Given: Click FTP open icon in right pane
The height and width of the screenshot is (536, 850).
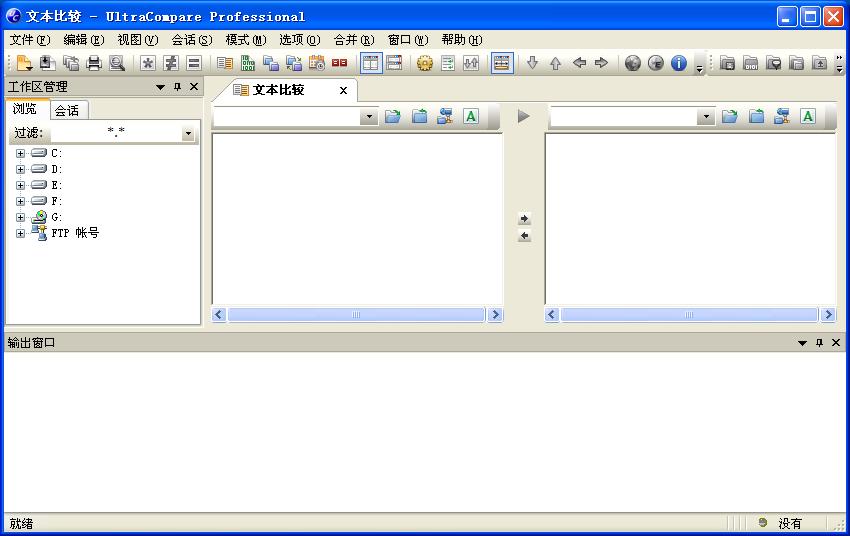Looking at the screenshot, I should (x=782, y=116).
